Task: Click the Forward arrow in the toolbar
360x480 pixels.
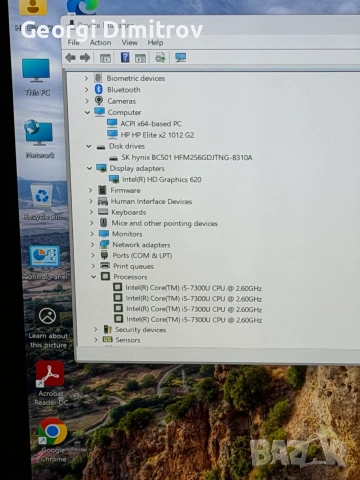Action: (x=85, y=58)
